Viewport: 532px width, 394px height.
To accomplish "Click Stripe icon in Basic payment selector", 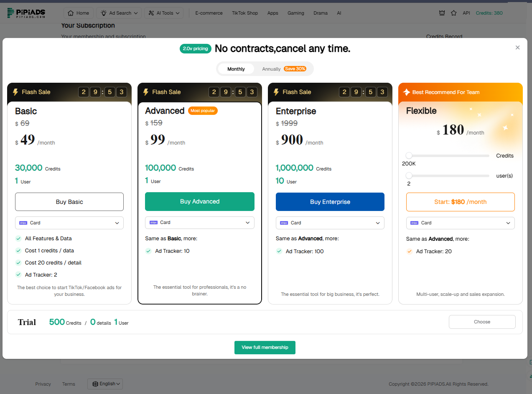I will click(23, 223).
